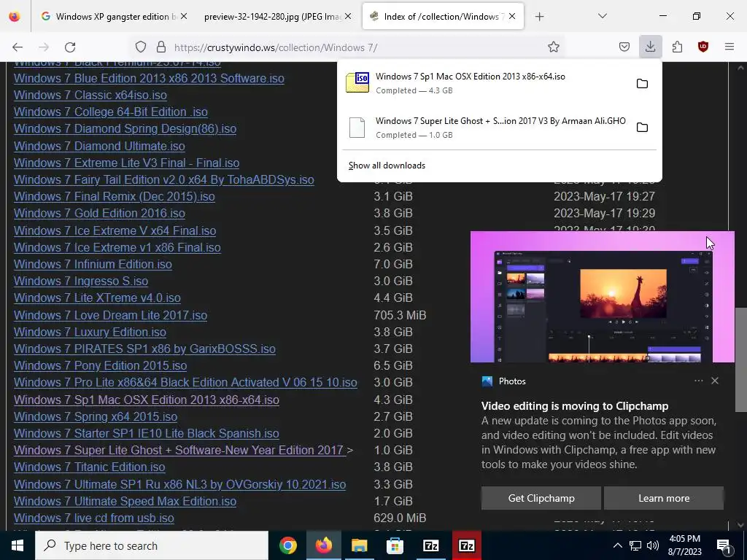Toggle the Firefox downloads panel button
747x560 pixels.
650,47
